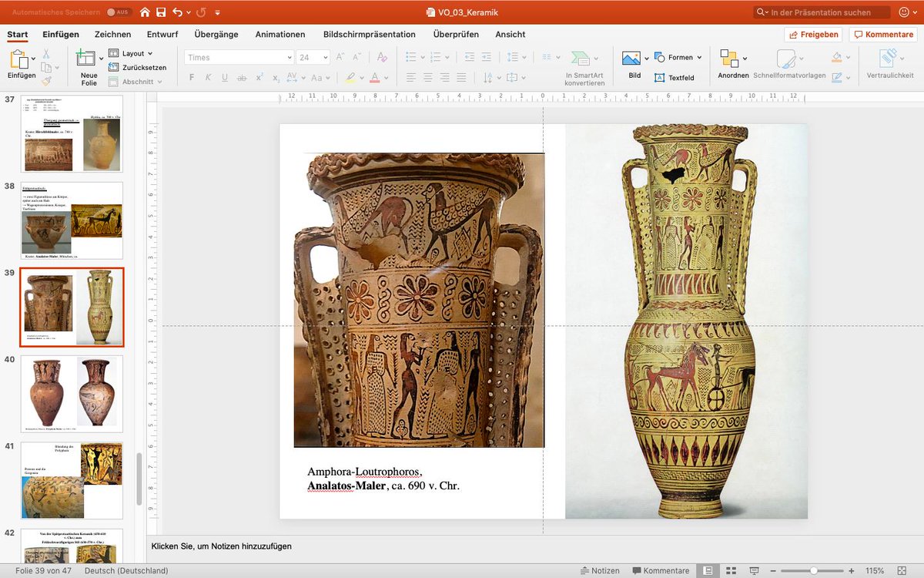The width and height of the screenshot is (924, 578).
Task: Adjust the zoom slider handle
Action: 813,570
